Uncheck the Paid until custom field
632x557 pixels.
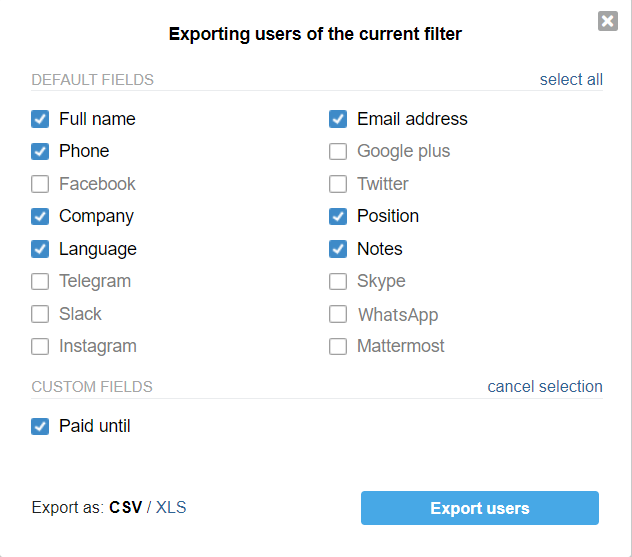tap(40, 426)
